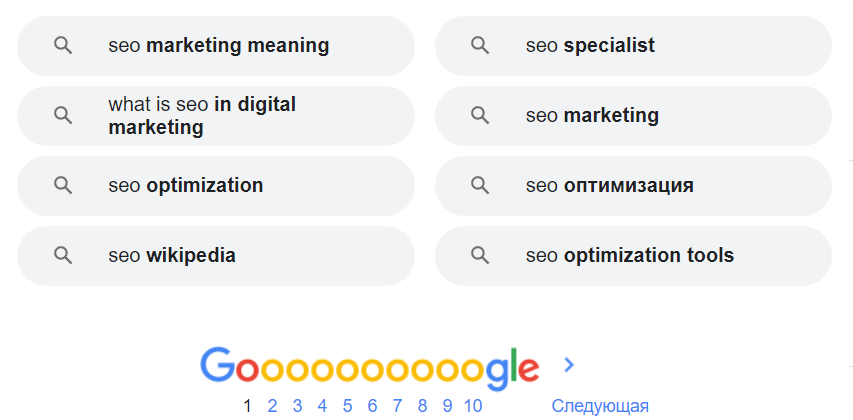Viewport: 853px width, 420px height.
Task: Click search icon beside "seo marketing meaning"
Action: pyautogui.click(x=63, y=46)
